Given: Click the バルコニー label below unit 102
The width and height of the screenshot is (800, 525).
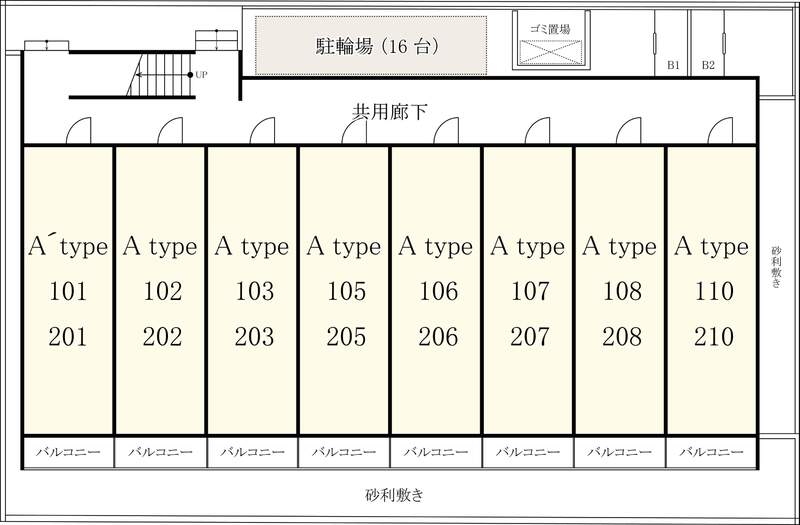Looking at the screenshot, I should click(x=160, y=452).
